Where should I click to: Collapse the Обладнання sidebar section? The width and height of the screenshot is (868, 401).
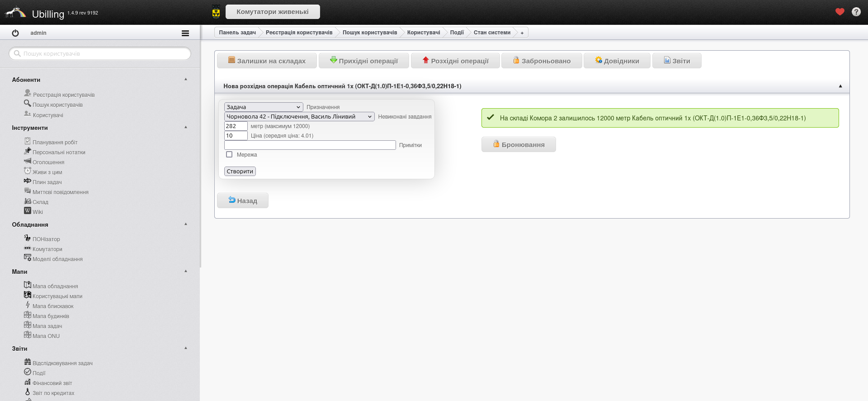pyautogui.click(x=185, y=224)
